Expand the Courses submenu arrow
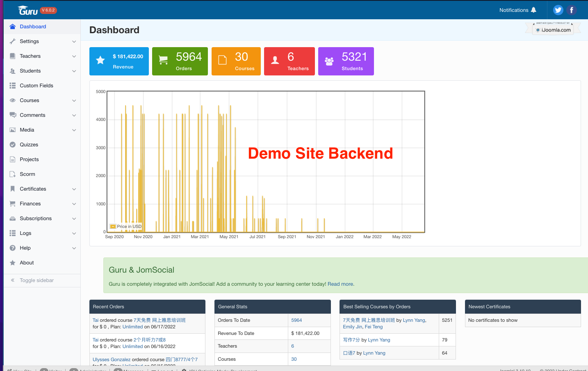 click(74, 100)
